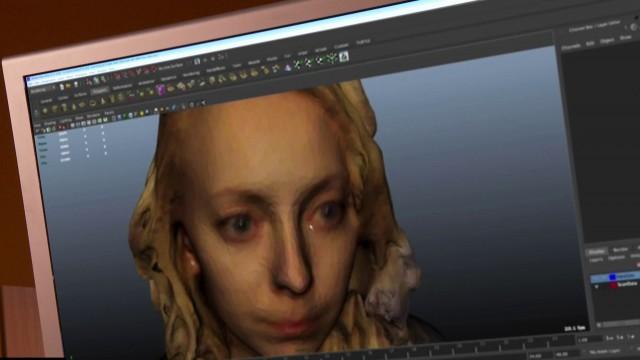This screenshot has height=360, width=640.
Task: Click the new scene file icon
Action: [x=62, y=87]
